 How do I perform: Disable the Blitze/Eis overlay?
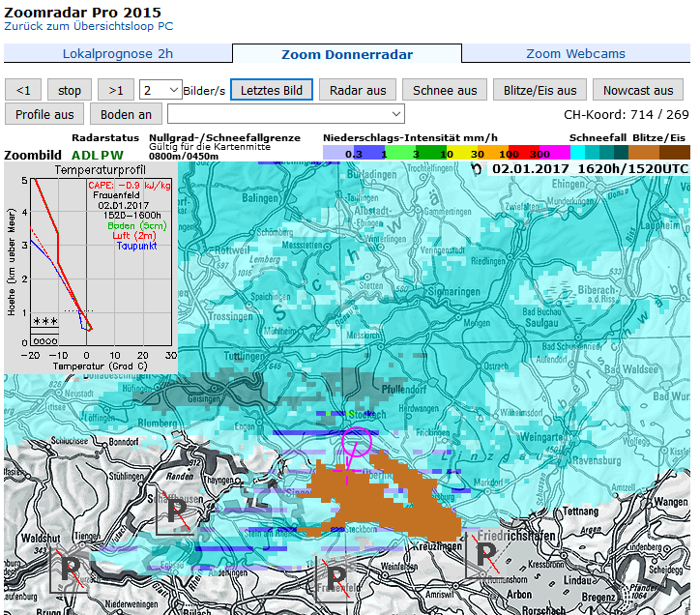click(x=540, y=90)
